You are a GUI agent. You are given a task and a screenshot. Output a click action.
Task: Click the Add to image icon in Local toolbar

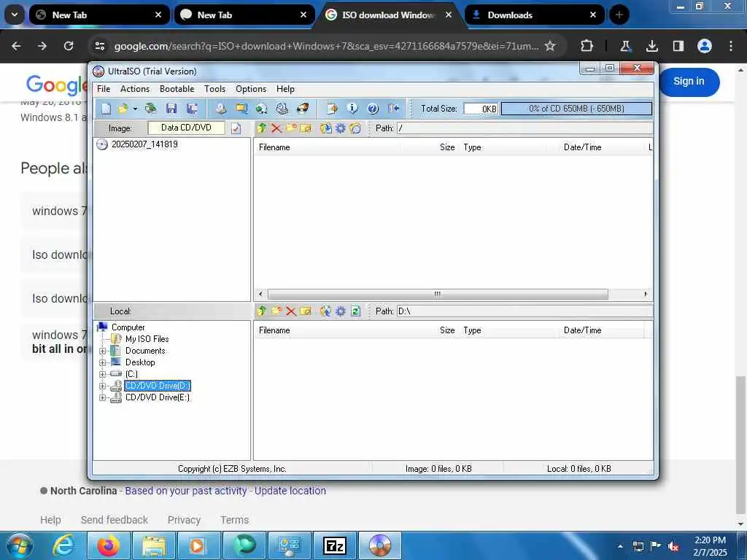pyautogui.click(x=326, y=311)
